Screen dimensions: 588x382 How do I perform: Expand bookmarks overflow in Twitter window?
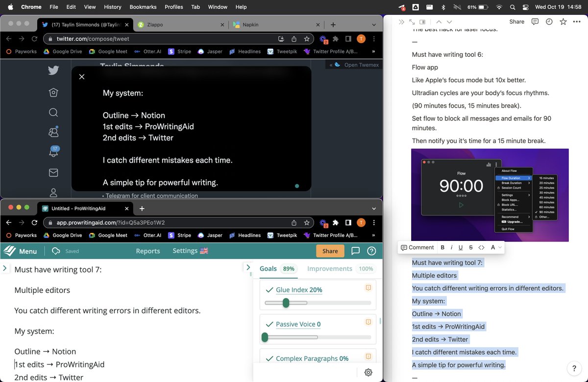coord(374,51)
